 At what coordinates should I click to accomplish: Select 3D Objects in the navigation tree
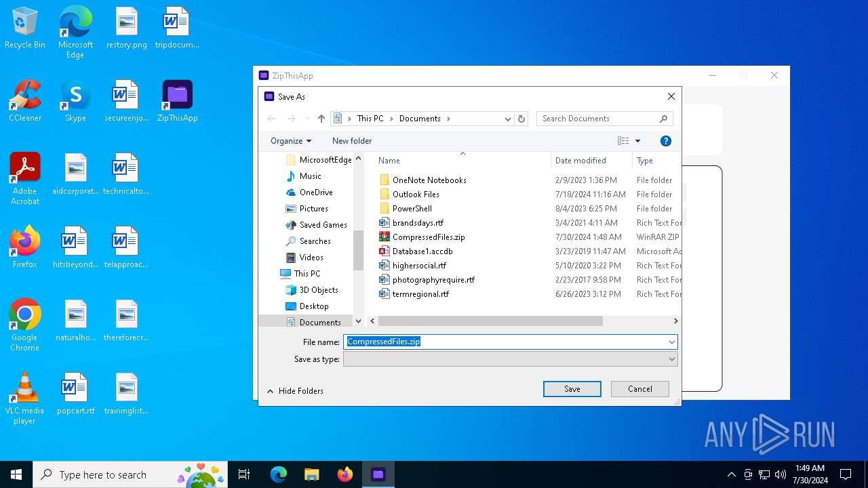click(319, 290)
